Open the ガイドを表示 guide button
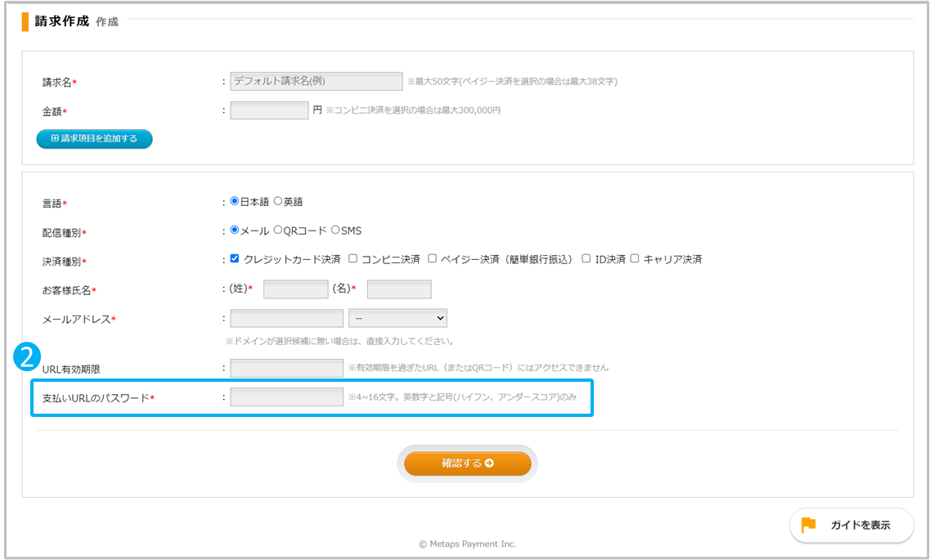This screenshot has width=930, height=560. point(851,525)
